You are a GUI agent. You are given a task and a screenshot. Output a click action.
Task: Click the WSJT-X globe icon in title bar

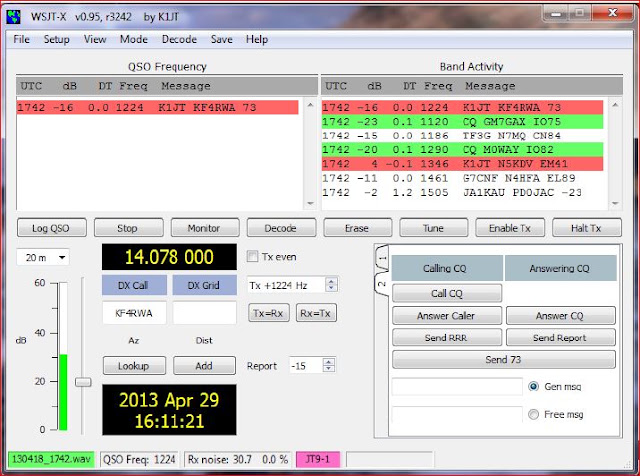click(x=13, y=17)
